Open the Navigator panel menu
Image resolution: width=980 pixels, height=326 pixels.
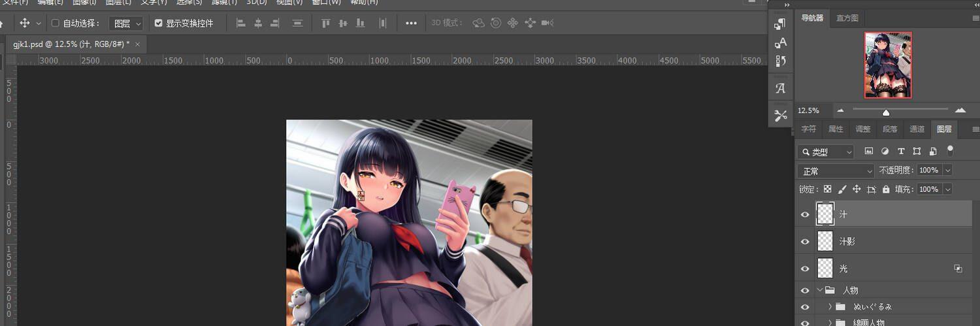tap(976, 18)
